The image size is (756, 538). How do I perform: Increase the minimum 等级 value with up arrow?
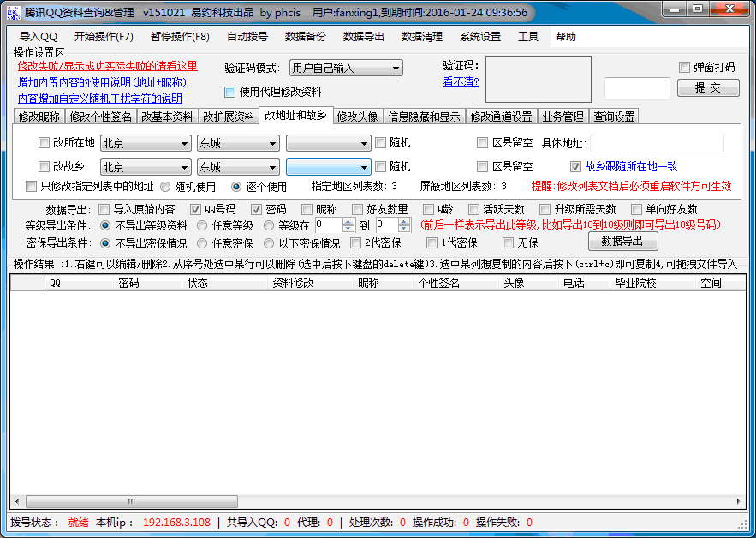[348, 222]
